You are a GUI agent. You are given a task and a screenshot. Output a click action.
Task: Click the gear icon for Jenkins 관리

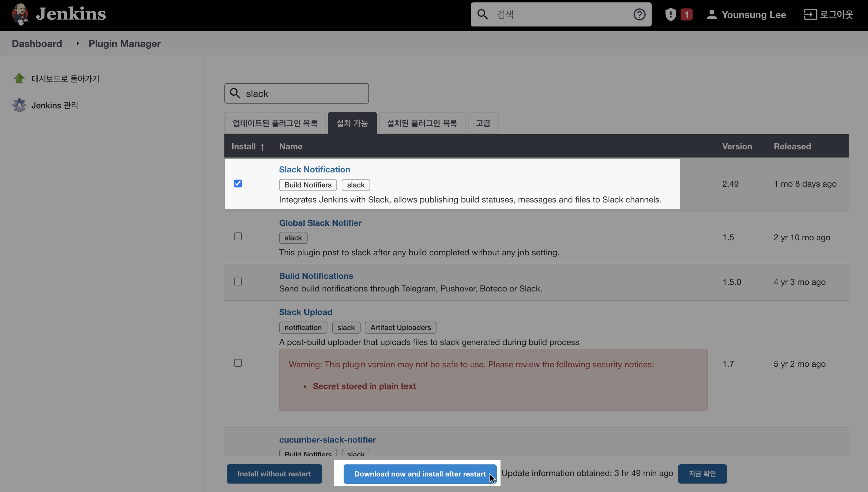coord(19,105)
